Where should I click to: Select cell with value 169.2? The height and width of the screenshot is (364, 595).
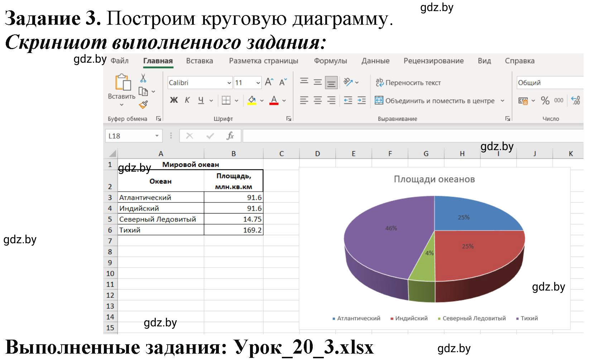coord(234,230)
